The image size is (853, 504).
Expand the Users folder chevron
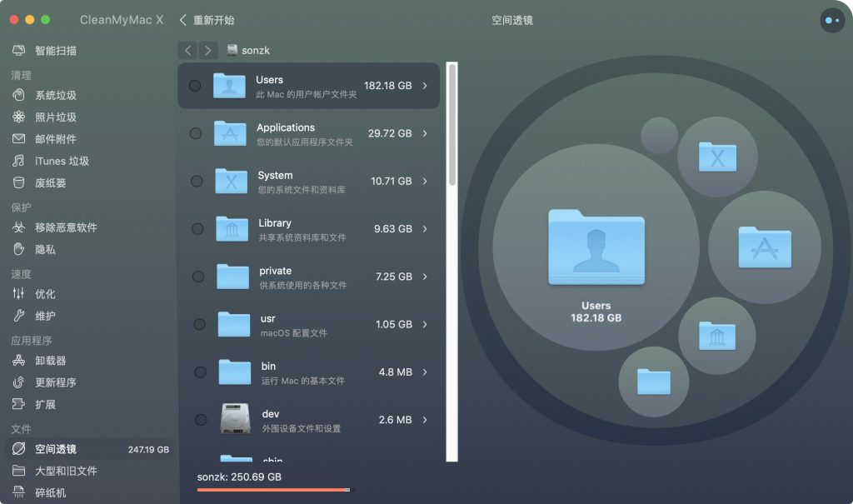tap(425, 86)
